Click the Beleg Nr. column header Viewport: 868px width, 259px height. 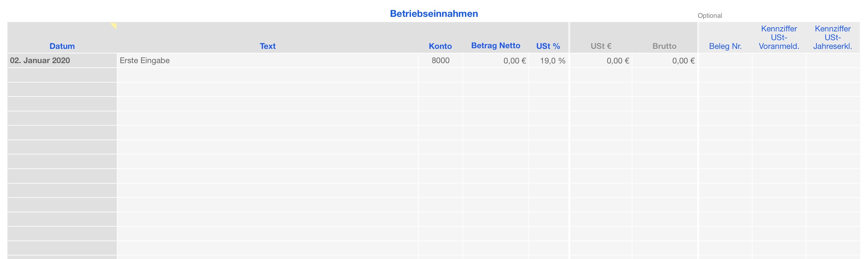pos(725,46)
